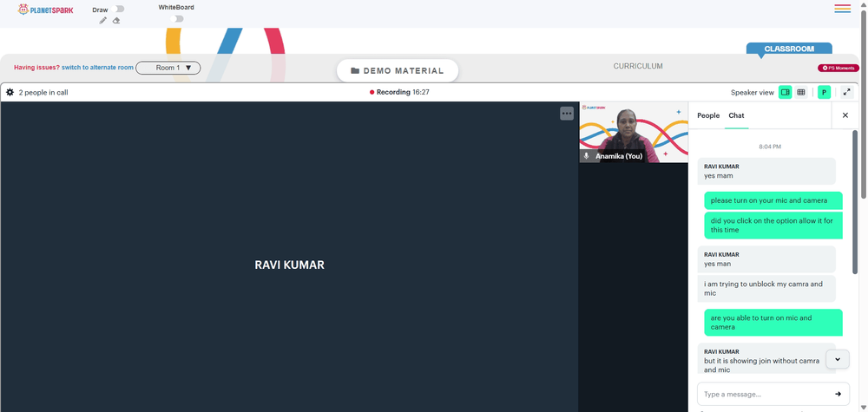This screenshot has height=412, width=868.
Task: Click the chat panel scrollbar
Action: pyautogui.click(x=855, y=202)
